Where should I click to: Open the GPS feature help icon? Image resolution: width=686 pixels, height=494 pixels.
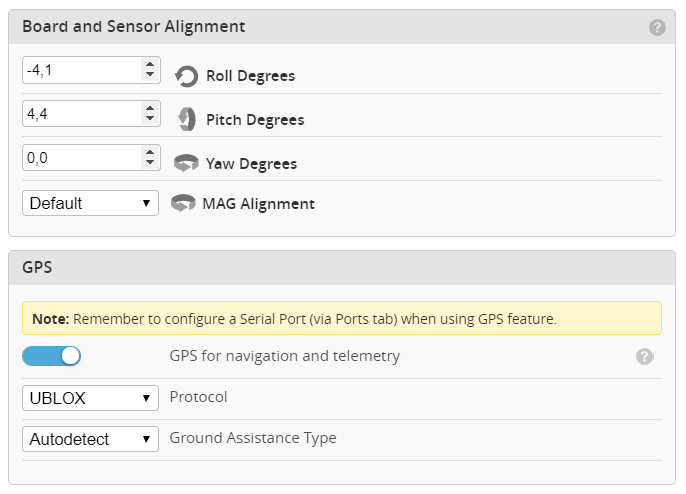tap(644, 356)
